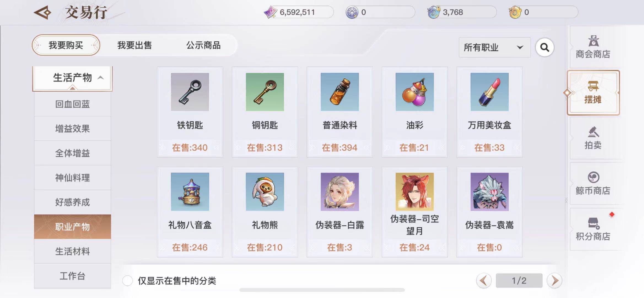This screenshot has width=644, height=298.
Task: Enable 仅显示在售中的分类 radio option
Action: [128, 281]
